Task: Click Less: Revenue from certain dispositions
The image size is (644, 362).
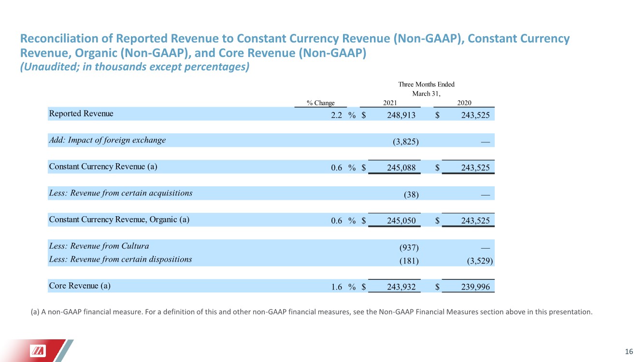Action: pos(120,259)
